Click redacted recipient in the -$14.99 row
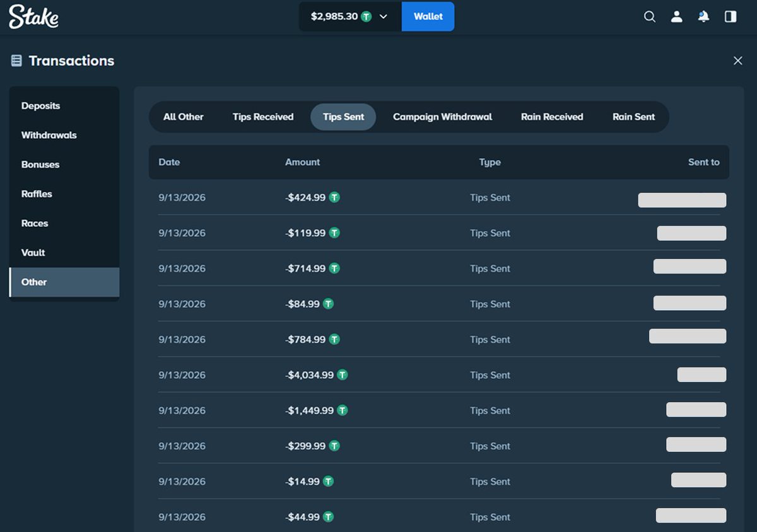757x532 pixels. (x=698, y=480)
